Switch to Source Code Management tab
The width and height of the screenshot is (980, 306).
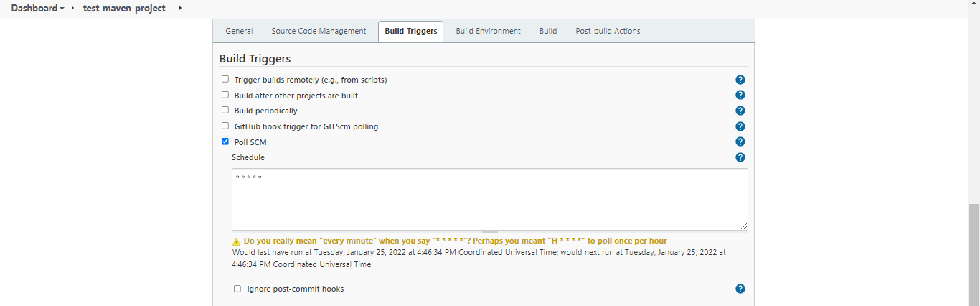point(319,31)
